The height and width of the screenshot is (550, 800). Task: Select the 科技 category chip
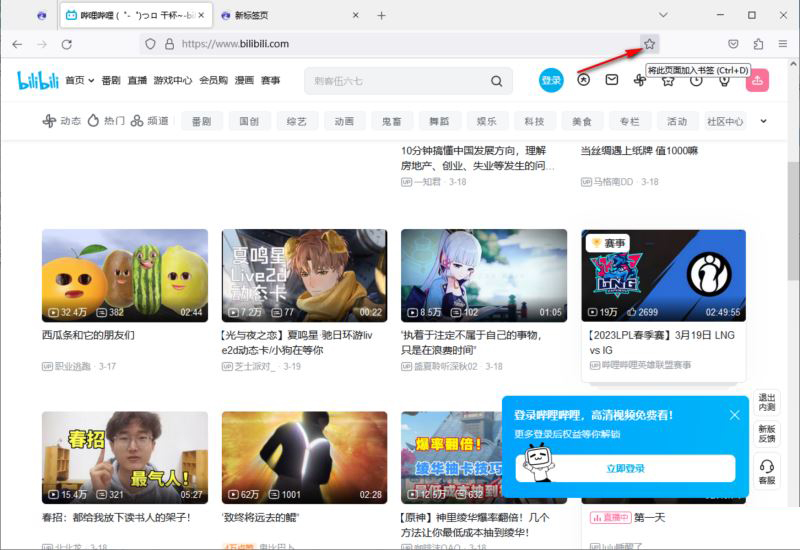[534, 121]
